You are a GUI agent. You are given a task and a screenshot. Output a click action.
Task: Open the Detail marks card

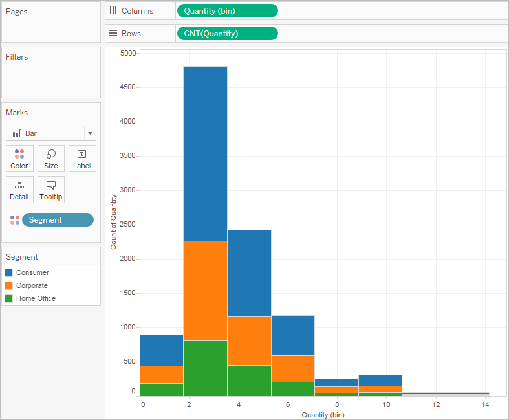19,190
